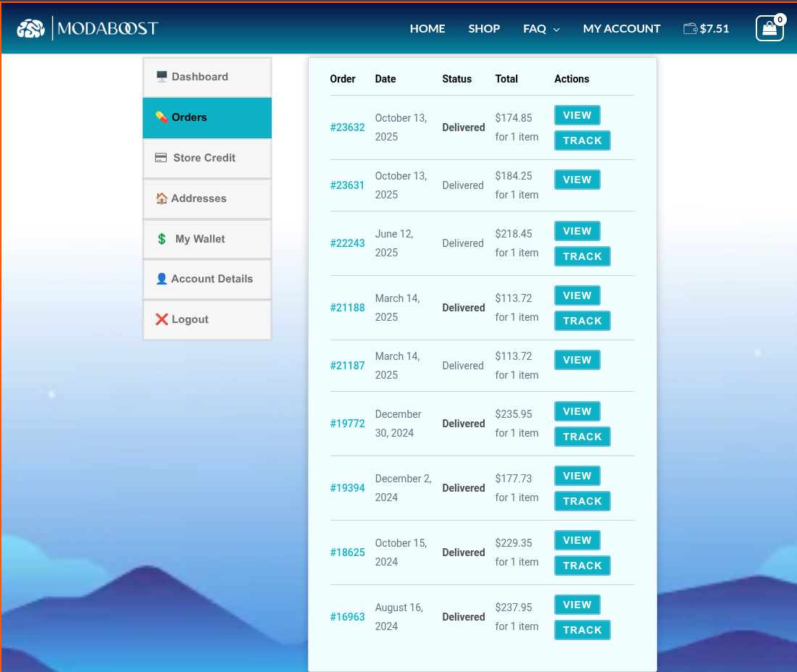Click TRACK for order #18625

pyautogui.click(x=582, y=565)
